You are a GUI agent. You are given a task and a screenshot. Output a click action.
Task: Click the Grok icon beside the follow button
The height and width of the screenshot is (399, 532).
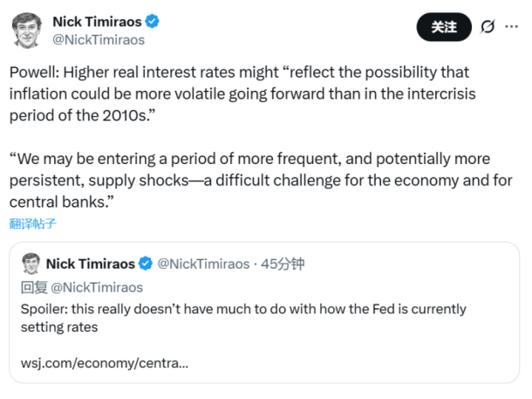488,27
